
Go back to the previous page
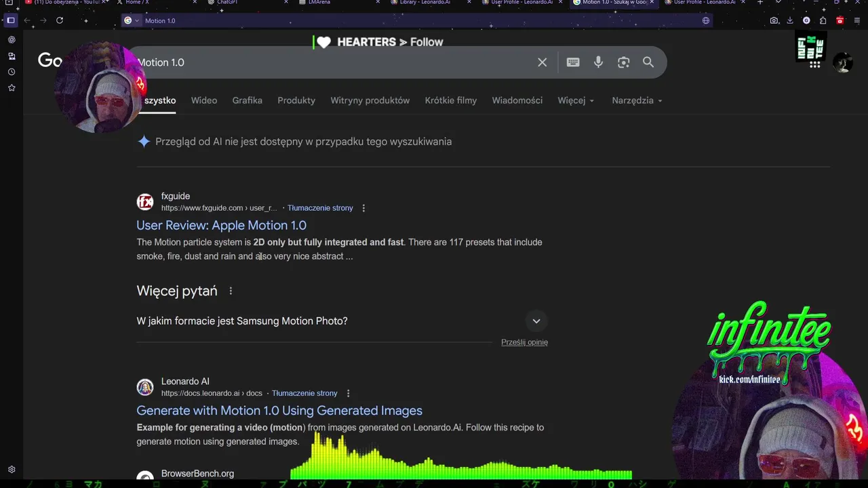pos(27,20)
